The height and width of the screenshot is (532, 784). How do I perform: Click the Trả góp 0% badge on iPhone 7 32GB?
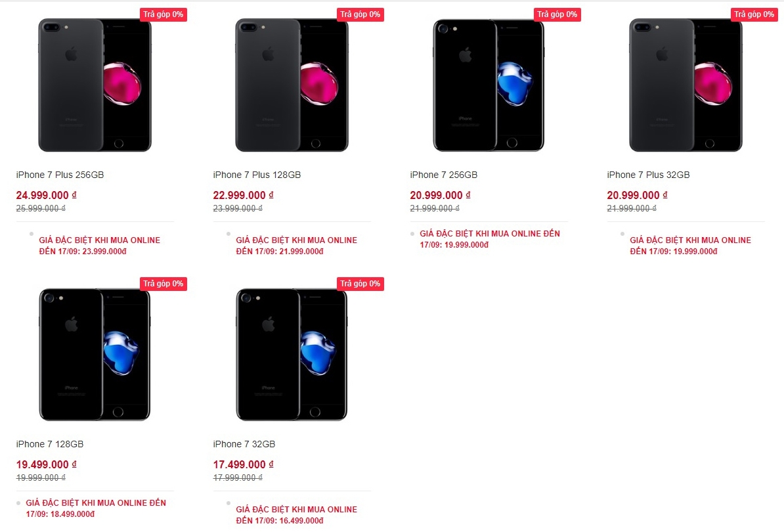360,284
